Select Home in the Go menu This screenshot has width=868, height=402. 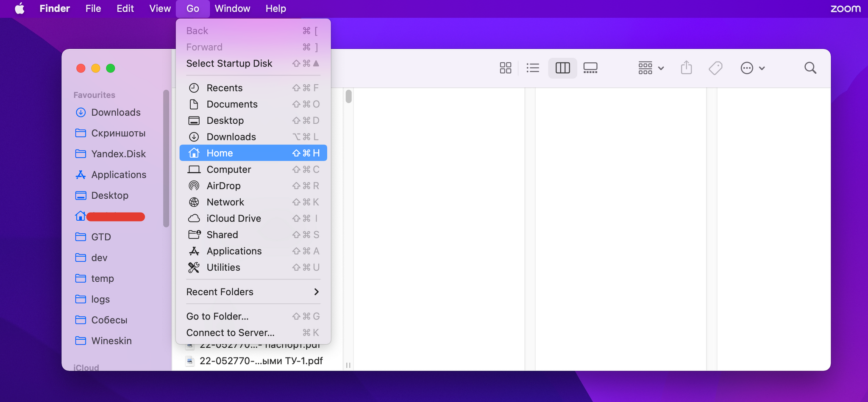click(253, 153)
